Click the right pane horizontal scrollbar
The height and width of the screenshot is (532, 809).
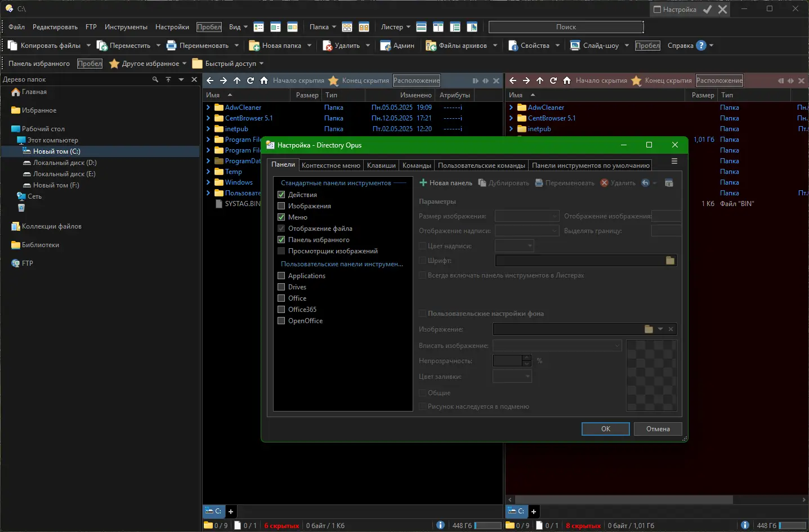click(623, 499)
